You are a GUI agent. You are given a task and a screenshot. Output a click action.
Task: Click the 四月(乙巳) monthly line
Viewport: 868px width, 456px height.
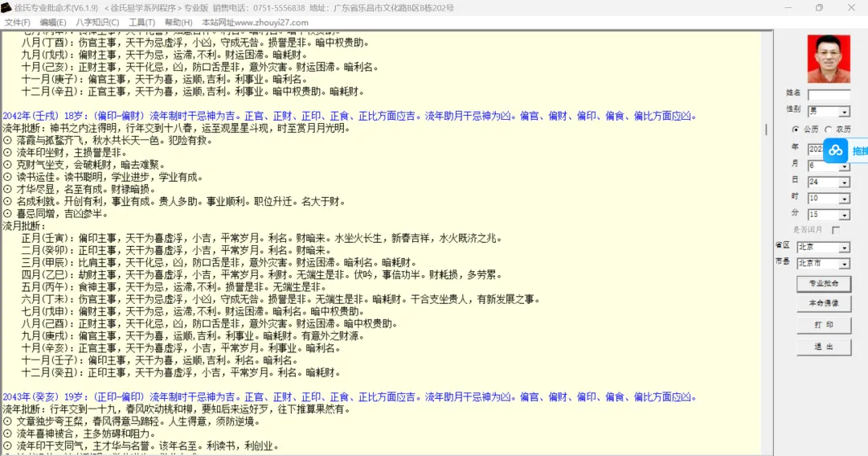[x=262, y=275]
